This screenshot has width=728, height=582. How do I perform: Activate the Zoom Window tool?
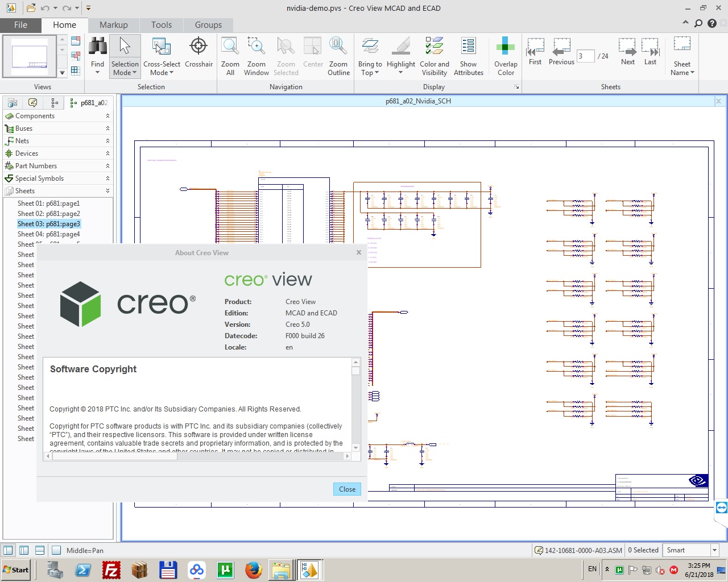[256, 56]
